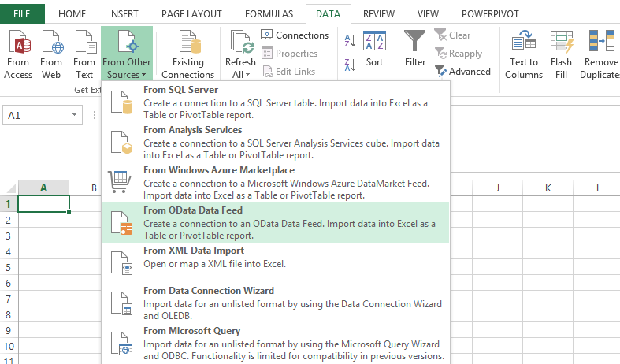
Task: Choose From Data Connection Wizard
Action: pos(276,303)
